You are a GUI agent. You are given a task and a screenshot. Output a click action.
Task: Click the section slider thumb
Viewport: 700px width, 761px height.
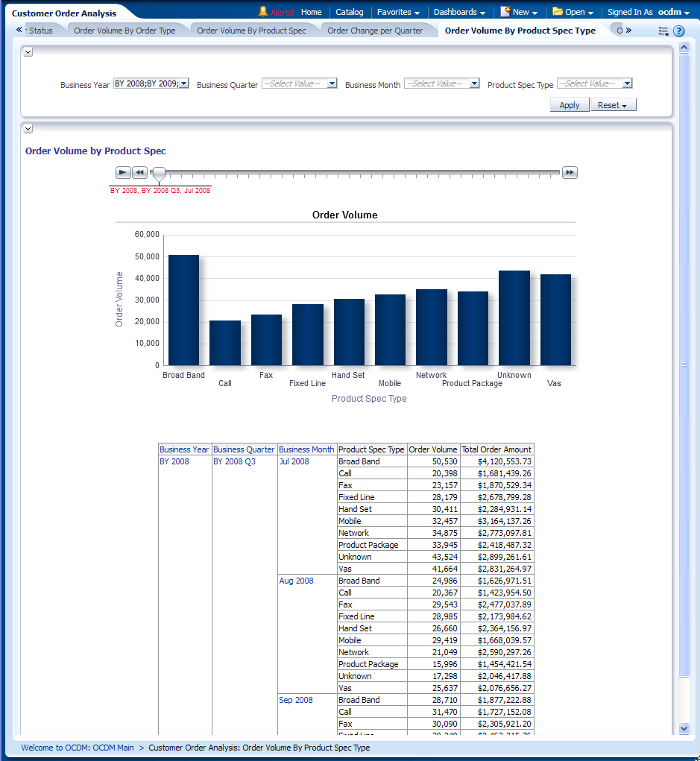(x=159, y=174)
